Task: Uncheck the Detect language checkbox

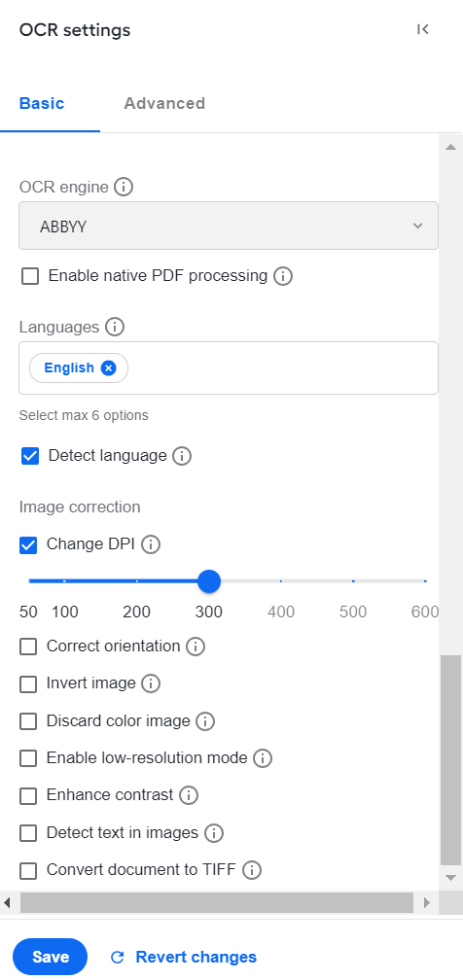Action: click(30, 456)
